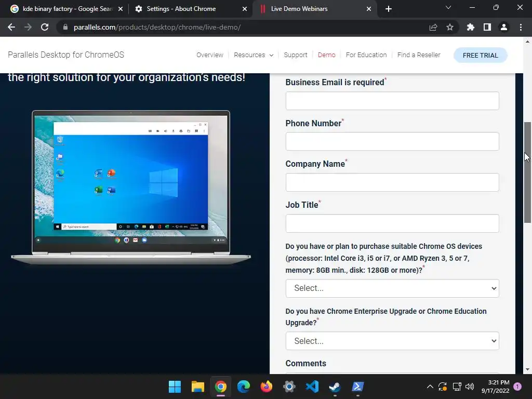The height and width of the screenshot is (399, 532).
Task: Click the sync update tray icon
Action: 443,387
